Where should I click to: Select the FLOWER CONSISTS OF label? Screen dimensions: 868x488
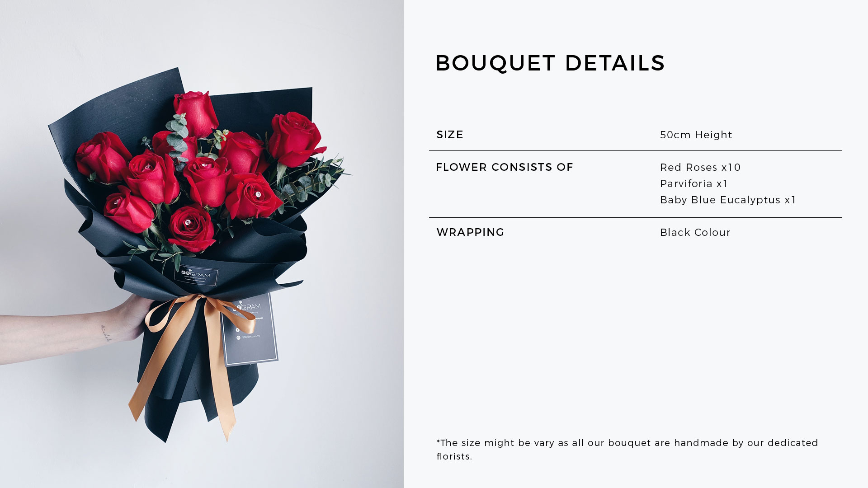pyautogui.click(x=505, y=167)
